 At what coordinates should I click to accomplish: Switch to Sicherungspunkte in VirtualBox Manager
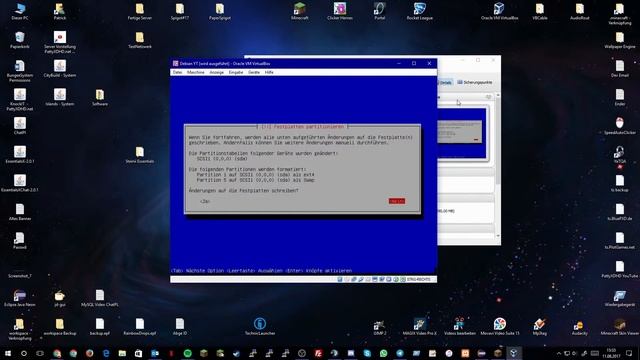(475, 82)
